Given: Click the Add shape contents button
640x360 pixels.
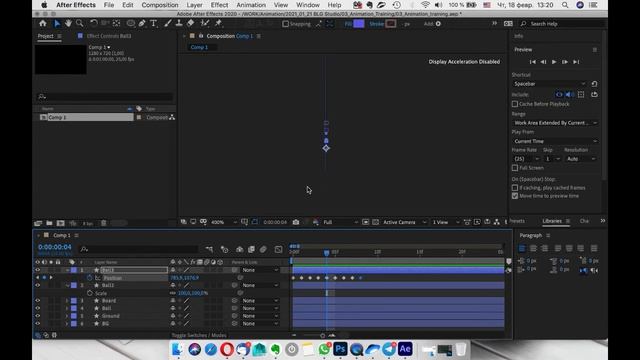Looking at the screenshot, I should 438,24.
